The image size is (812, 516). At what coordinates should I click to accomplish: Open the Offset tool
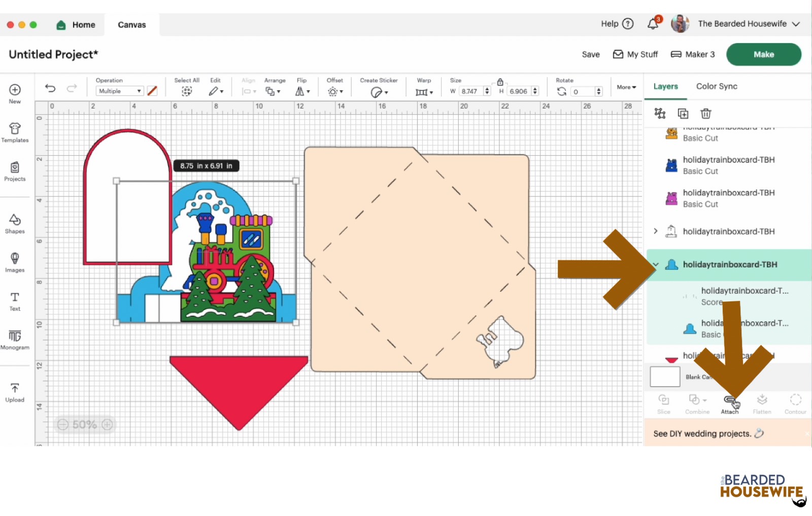point(335,91)
